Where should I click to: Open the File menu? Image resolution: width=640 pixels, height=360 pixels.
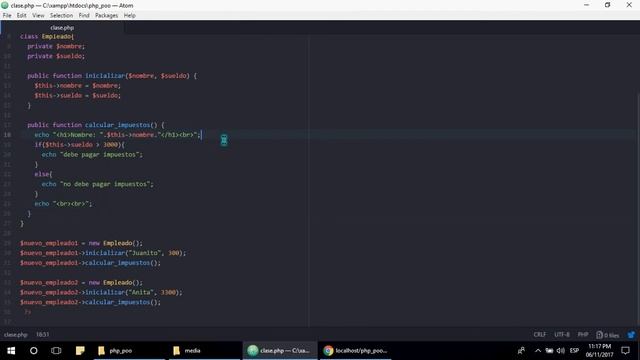(x=7, y=16)
